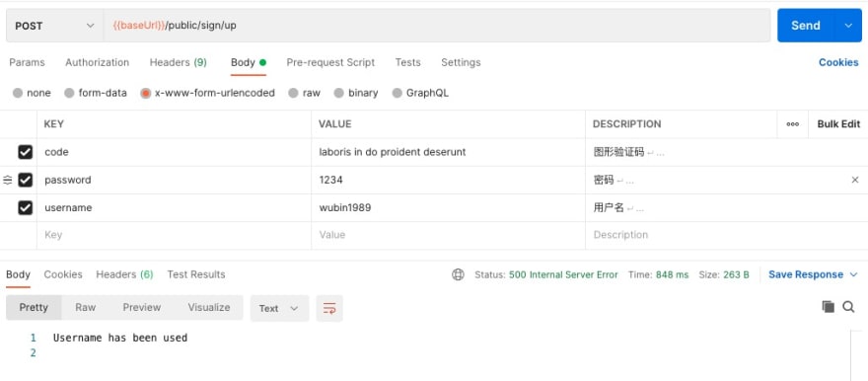Click the empty Value input cell
Image resolution: width=868 pixels, height=381 pixels.
click(x=449, y=235)
